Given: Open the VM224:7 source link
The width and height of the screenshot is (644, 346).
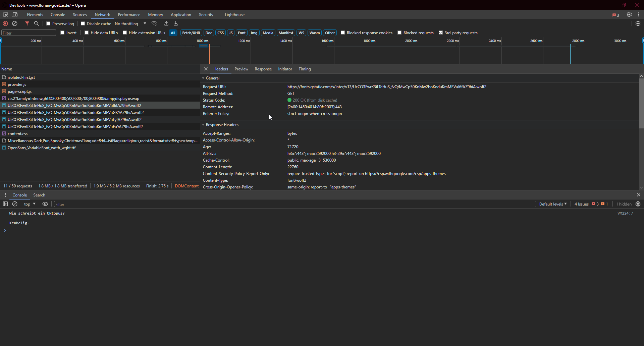Looking at the screenshot, I should [625, 213].
